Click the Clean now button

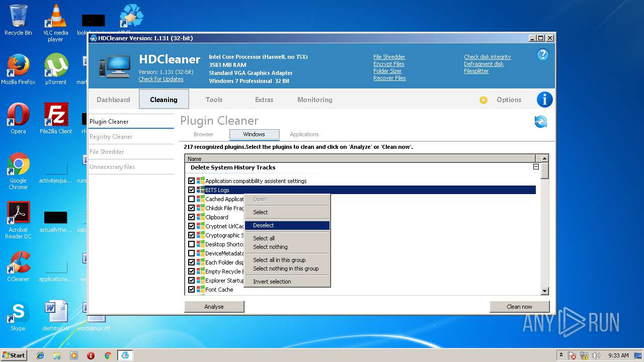click(x=520, y=307)
